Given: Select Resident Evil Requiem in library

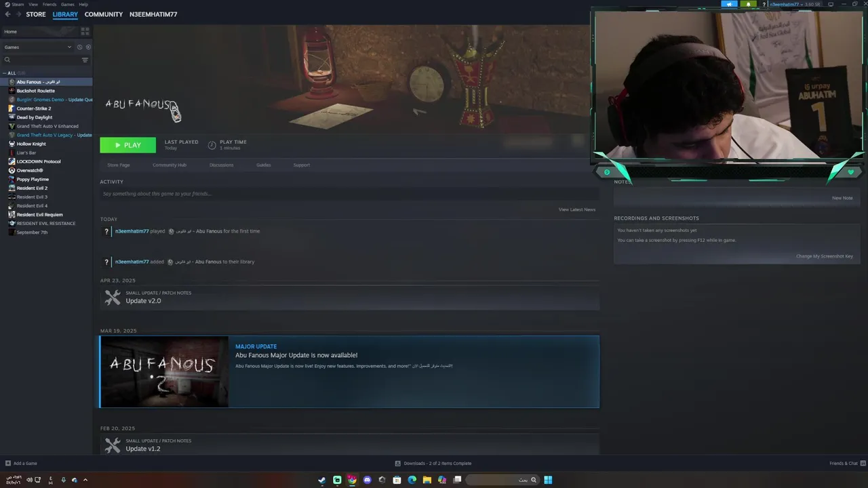Looking at the screenshot, I should (39, 215).
